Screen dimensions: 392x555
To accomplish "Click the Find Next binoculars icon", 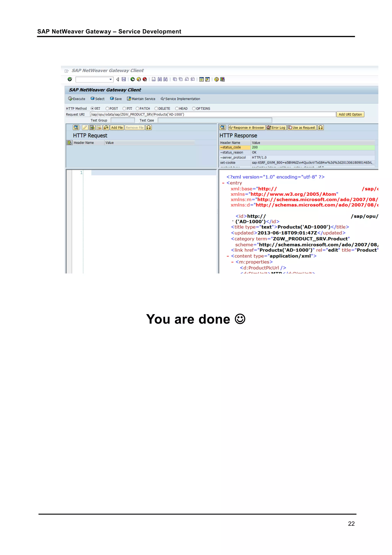I will (x=165, y=79).
